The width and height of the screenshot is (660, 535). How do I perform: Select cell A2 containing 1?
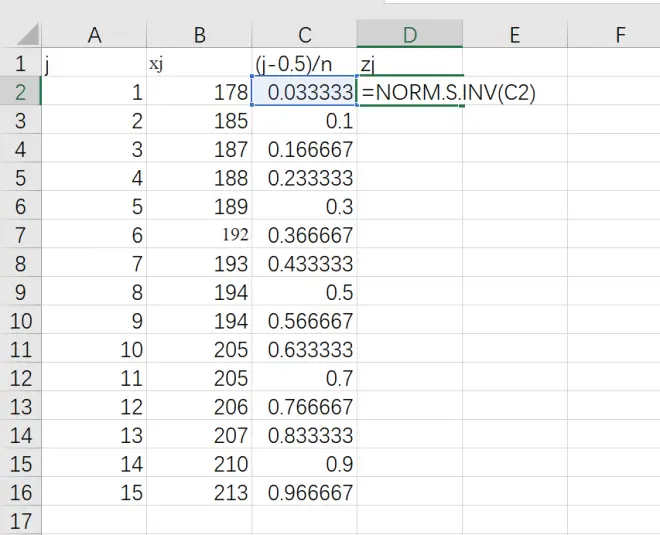click(x=94, y=91)
